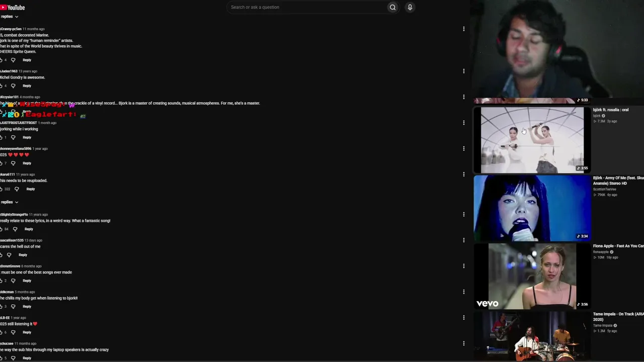Click the "björk ft. rosalía : oral" title
Image resolution: width=644 pixels, height=362 pixels.
pos(611,110)
